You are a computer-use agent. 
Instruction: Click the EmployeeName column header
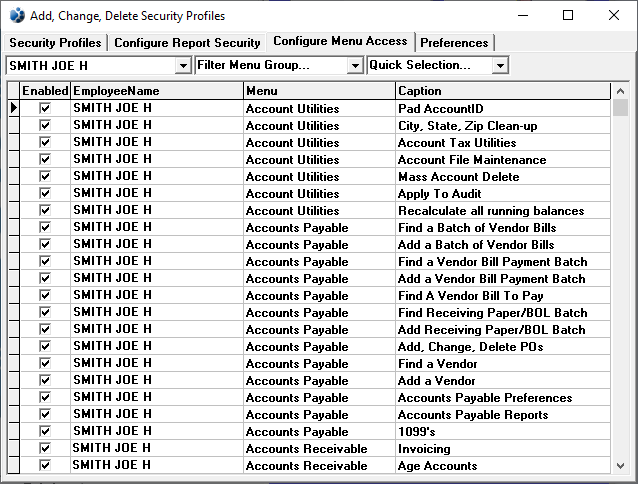[x=157, y=91]
